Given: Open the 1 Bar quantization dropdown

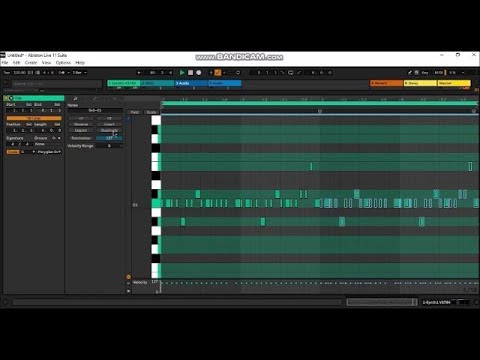Looking at the screenshot, I should point(80,72).
